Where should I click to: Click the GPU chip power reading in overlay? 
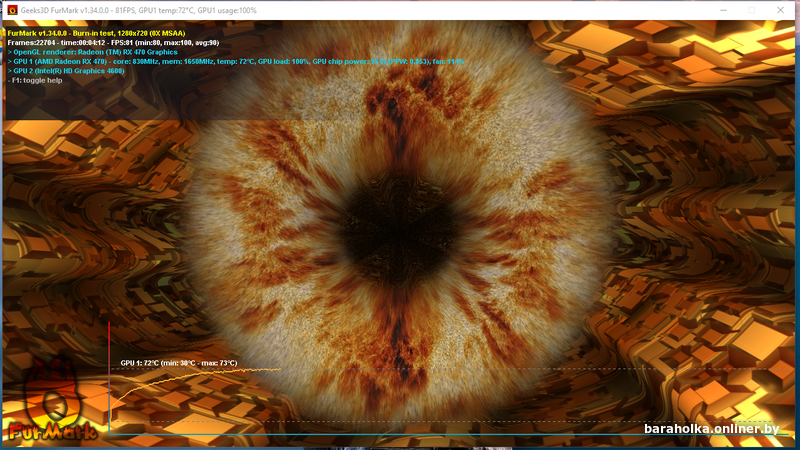point(345,62)
